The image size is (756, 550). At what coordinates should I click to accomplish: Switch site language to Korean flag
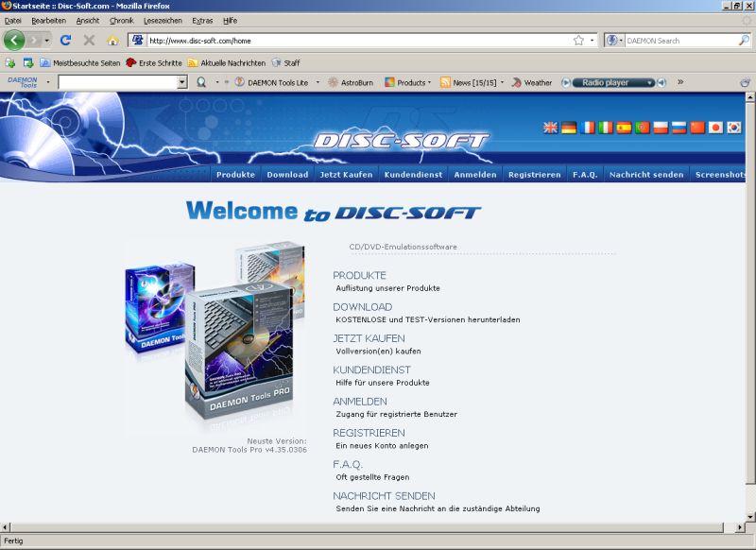[733, 128]
